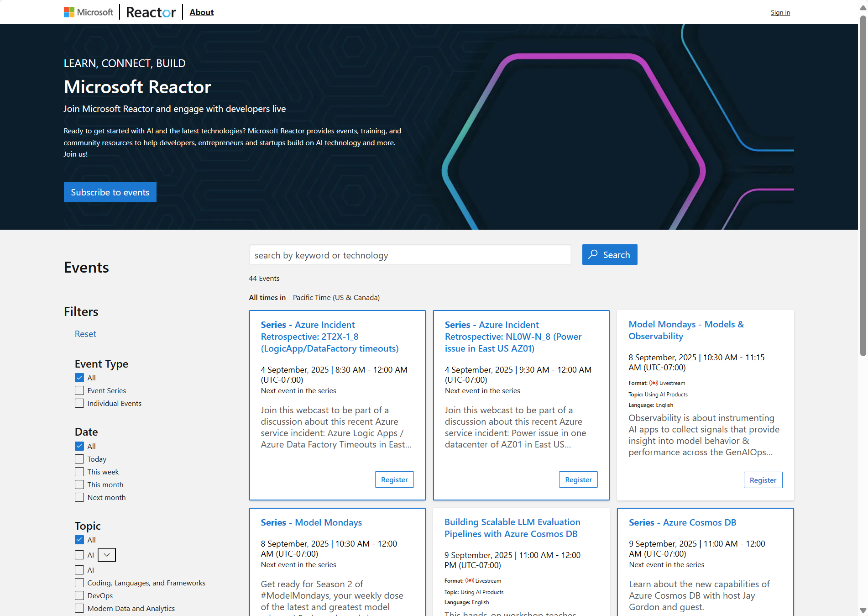This screenshot has width=868, height=616.
Task: Click the search by keyword input field
Action: pyautogui.click(x=410, y=255)
